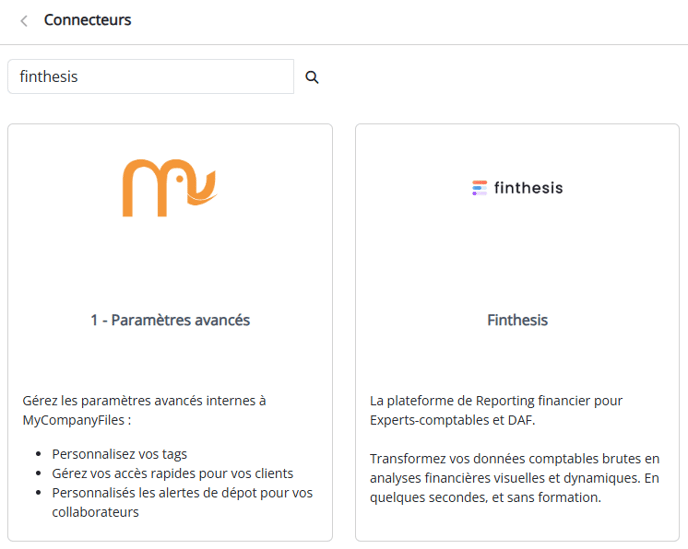Open the Finthesis connector title
688x549 pixels.
[517, 320]
